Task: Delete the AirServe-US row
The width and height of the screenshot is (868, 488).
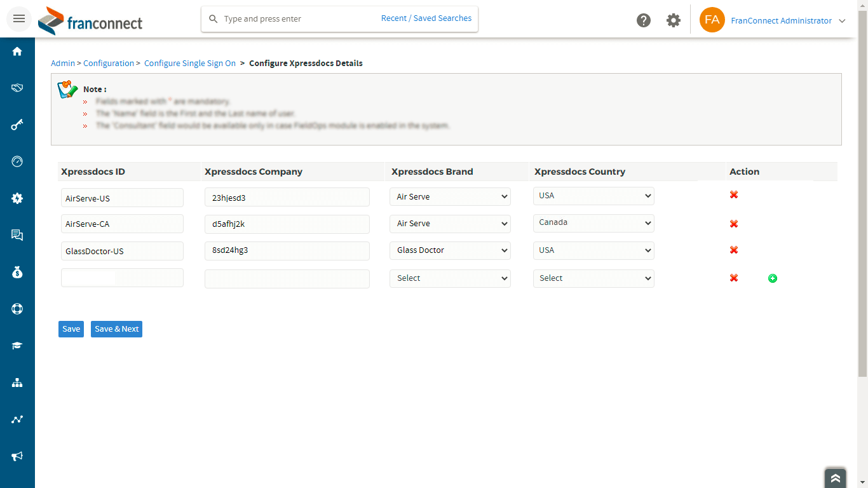Action: click(734, 194)
